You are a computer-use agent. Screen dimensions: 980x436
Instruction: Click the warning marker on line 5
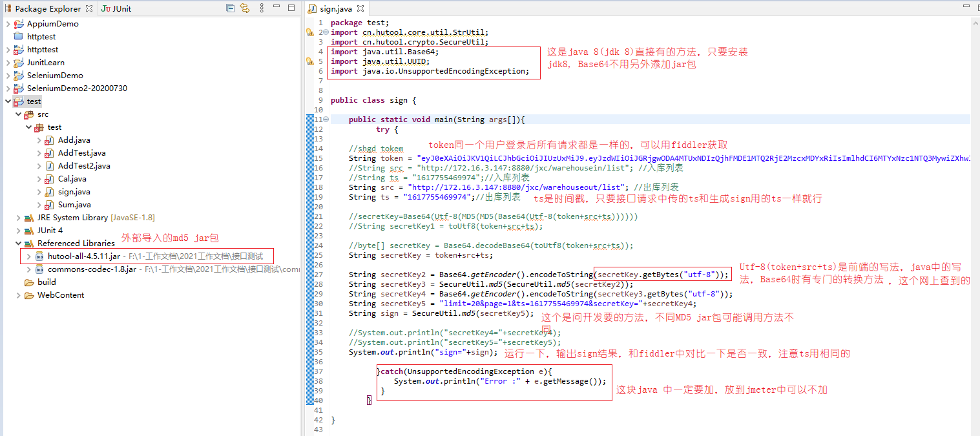coord(309,61)
